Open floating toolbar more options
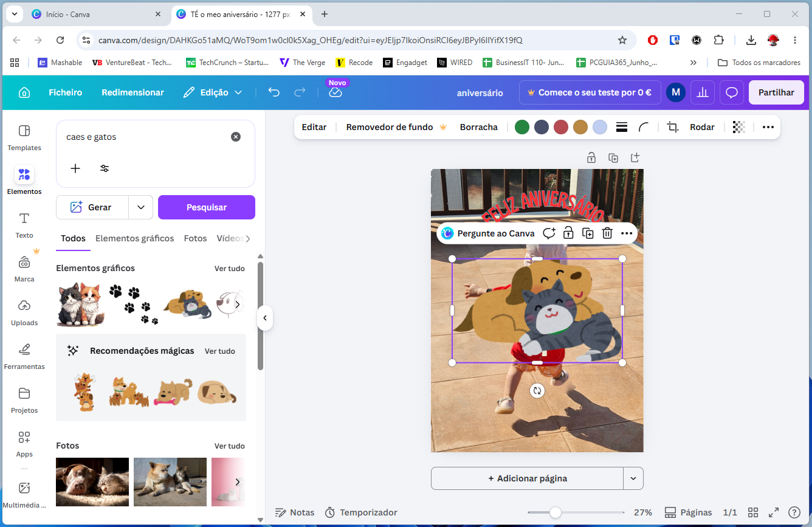 click(627, 233)
